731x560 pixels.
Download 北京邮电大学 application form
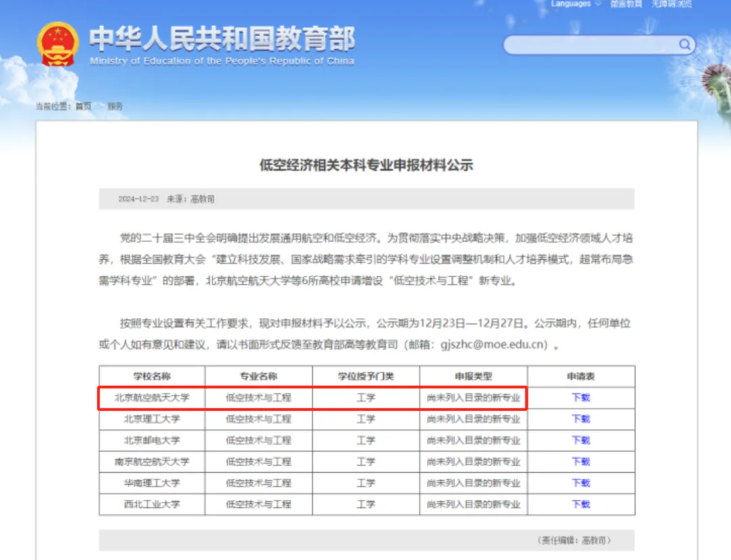pyautogui.click(x=581, y=440)
